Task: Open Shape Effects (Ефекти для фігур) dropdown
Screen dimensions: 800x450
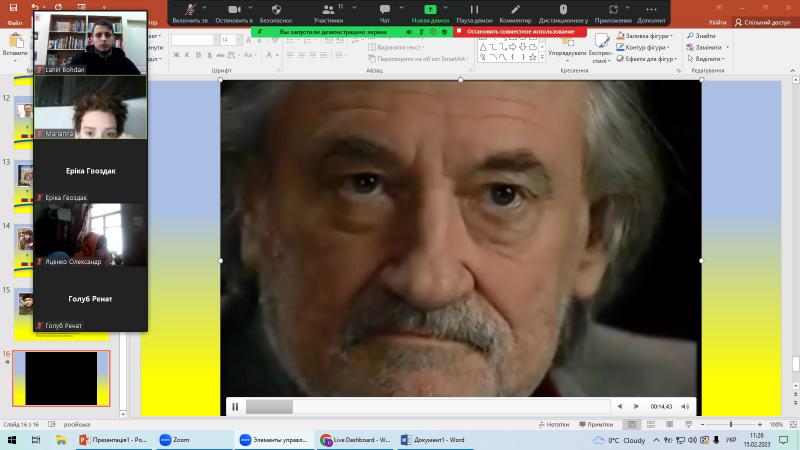Action: pyautogui.click(x=647, y=59)
